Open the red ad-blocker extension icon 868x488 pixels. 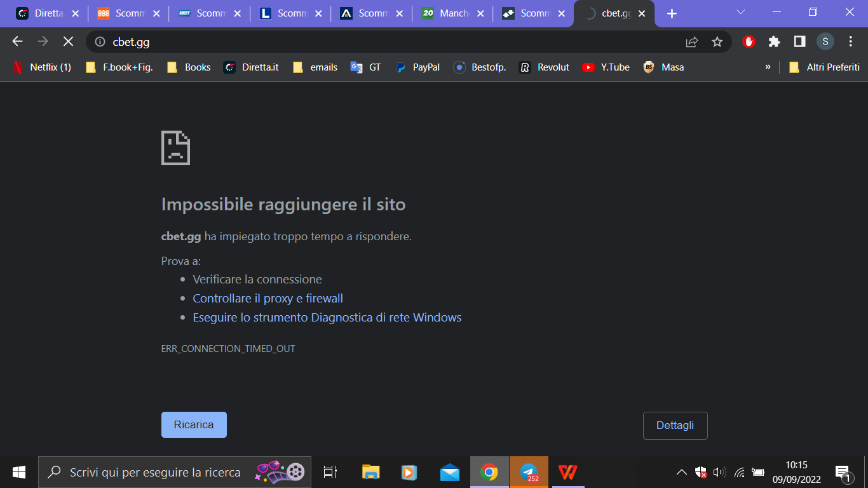click(x=749, y=41)
